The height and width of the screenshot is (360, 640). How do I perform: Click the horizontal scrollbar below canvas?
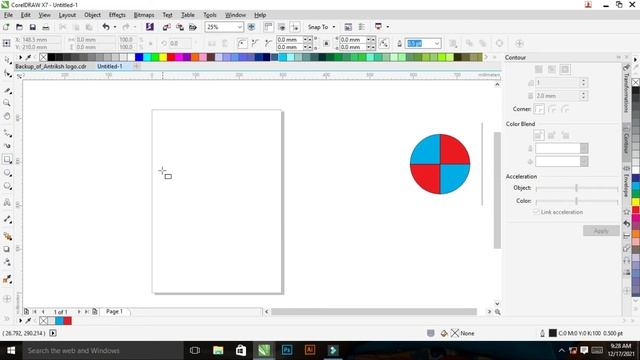click(374, 312)
